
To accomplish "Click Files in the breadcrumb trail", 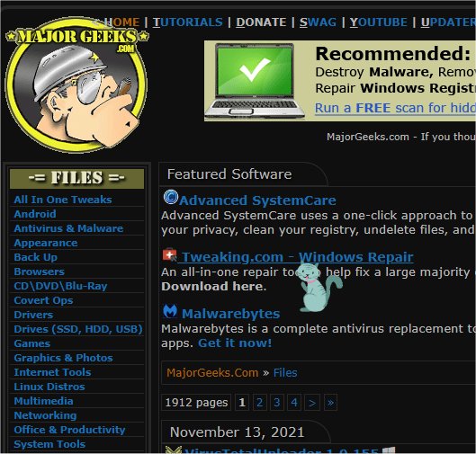I will [x=285, y=373].
